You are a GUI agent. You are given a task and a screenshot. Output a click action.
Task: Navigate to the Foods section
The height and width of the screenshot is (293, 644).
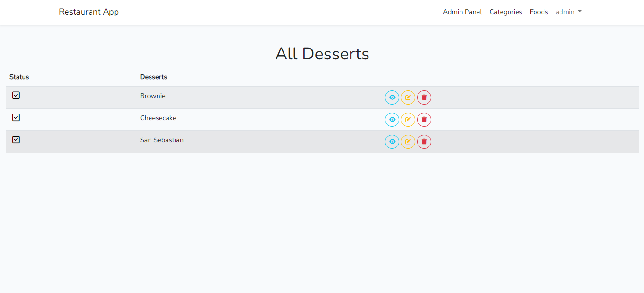pos(539,12)
